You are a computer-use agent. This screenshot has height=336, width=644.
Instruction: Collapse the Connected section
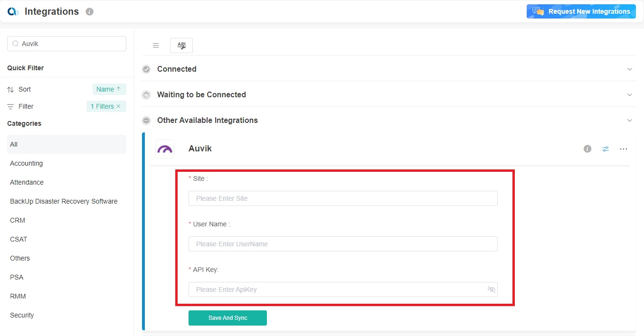(x=630, y=69)
